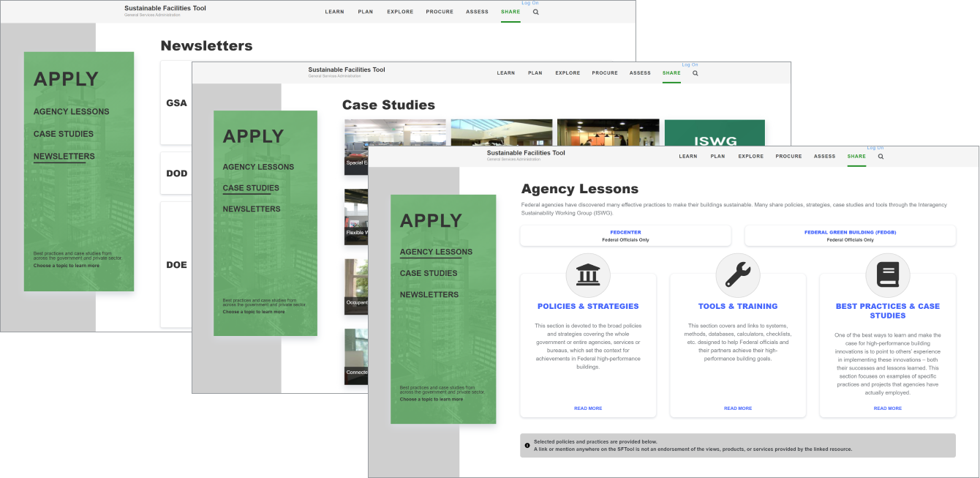Click the bank building icon above Policies & Strategies
The image size is (980, 478).
(x=588, y=275)
